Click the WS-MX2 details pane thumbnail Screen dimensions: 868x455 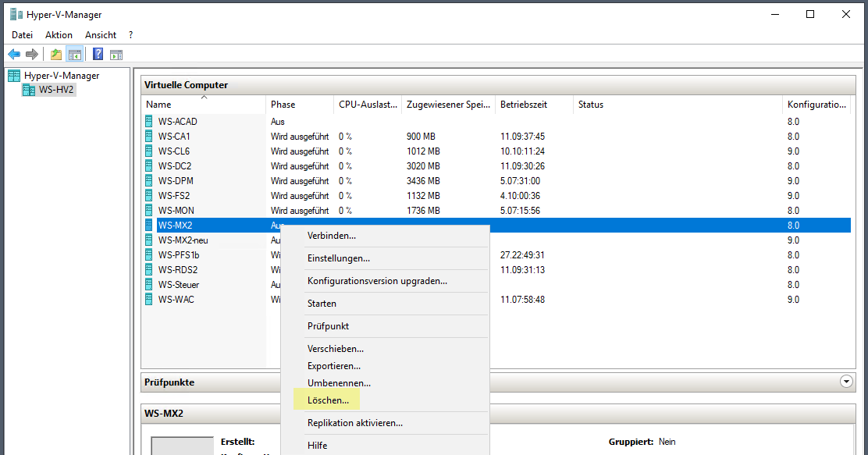182,446
